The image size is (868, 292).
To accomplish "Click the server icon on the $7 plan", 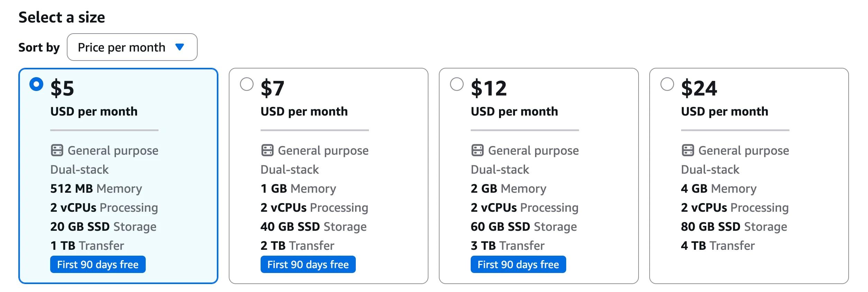I will pyautogui.click(x=267, y=150).
